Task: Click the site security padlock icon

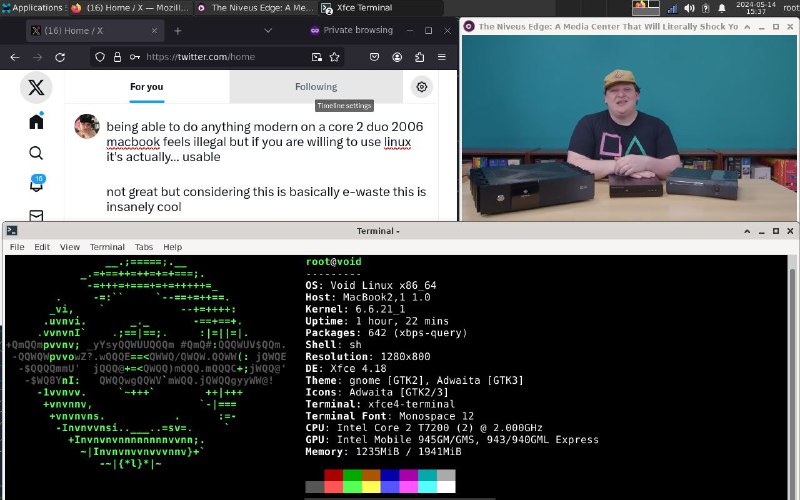Action: point(117,57)
